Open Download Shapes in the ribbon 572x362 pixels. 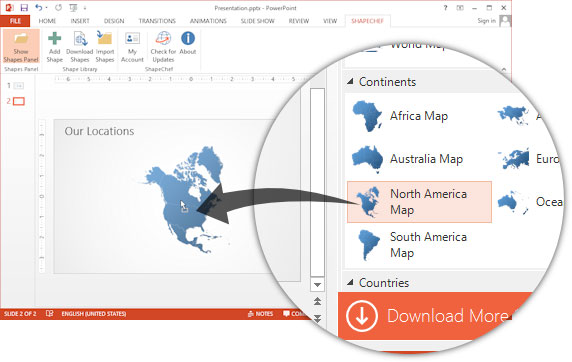(x=80, y=47)
